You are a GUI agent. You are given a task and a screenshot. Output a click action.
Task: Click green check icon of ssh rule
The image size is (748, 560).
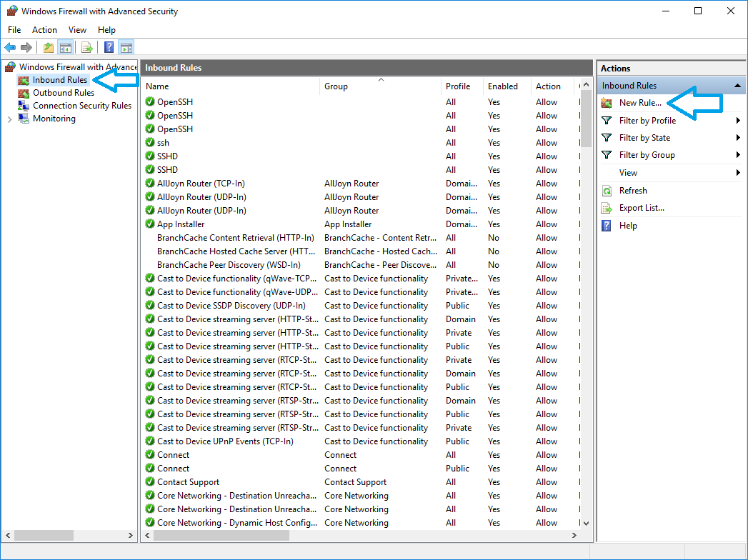click(150, 143)
